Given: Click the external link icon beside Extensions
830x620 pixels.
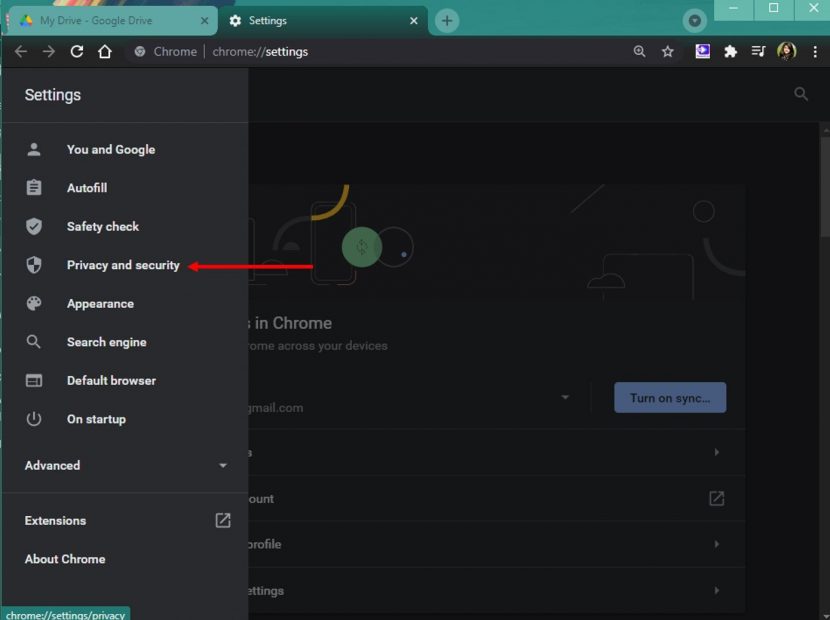Looking at the screenshot, I should [223, 520].
